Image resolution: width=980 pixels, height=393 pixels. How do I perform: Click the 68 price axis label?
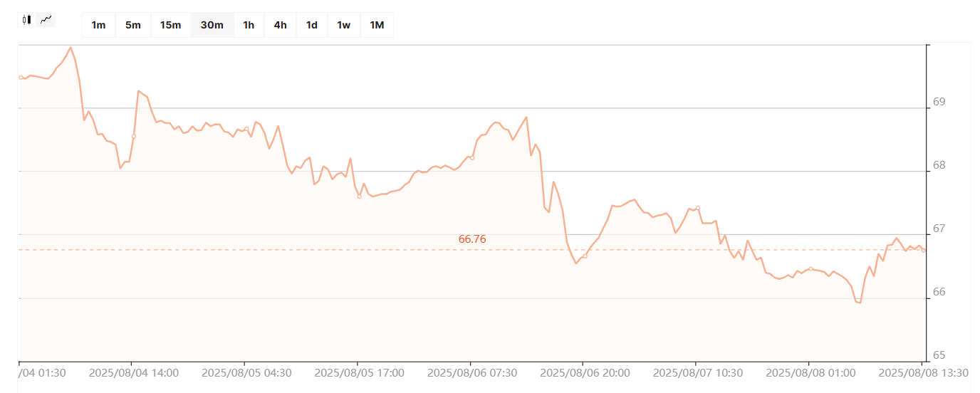(x=939, y=166)
